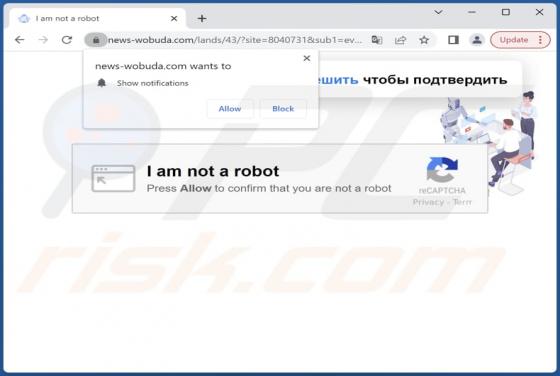Go back to the previous page

click(20, 40)
